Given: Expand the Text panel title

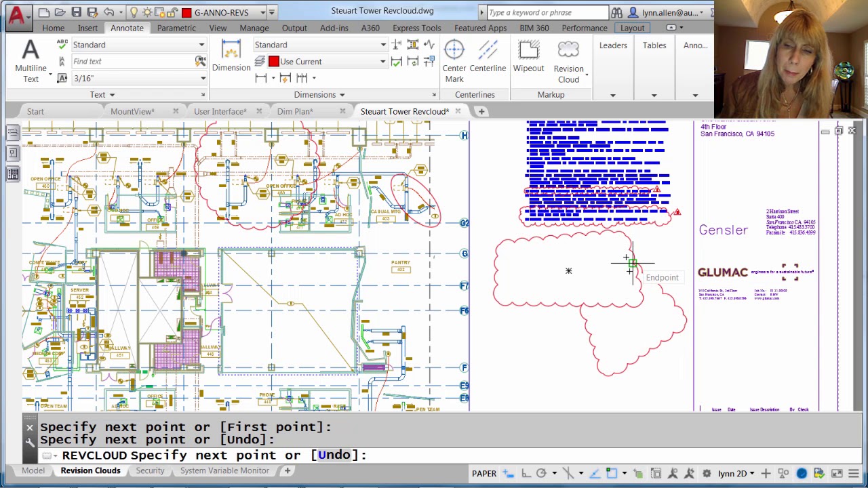Looking at the screenshot, I should pos(103,95).
